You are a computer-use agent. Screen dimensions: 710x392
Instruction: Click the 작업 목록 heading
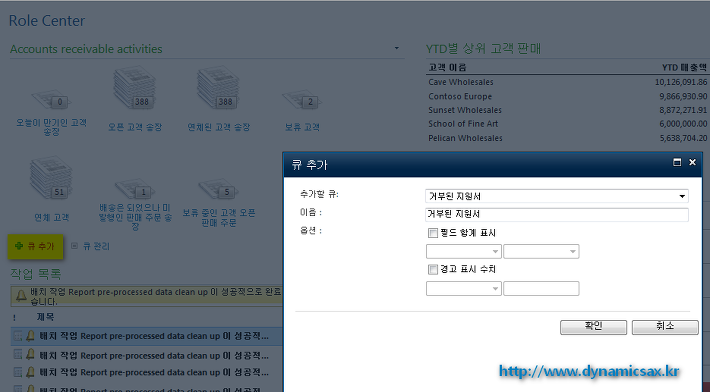click(x=35, y=274)
